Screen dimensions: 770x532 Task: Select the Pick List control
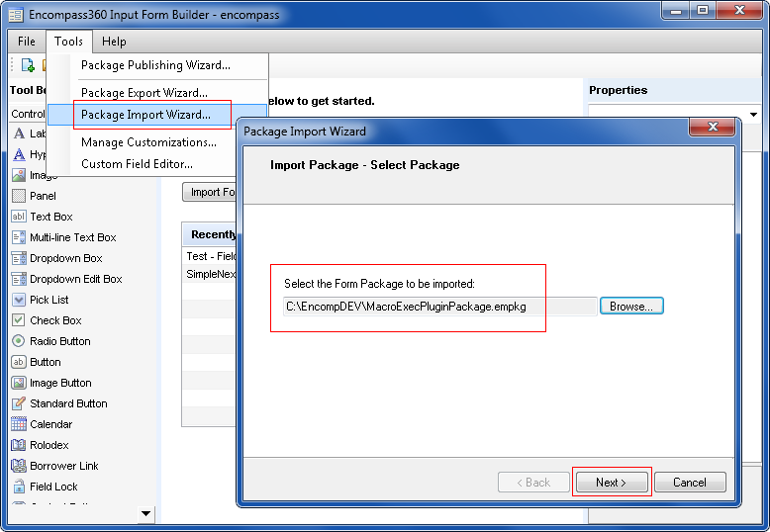click(48, 300)
